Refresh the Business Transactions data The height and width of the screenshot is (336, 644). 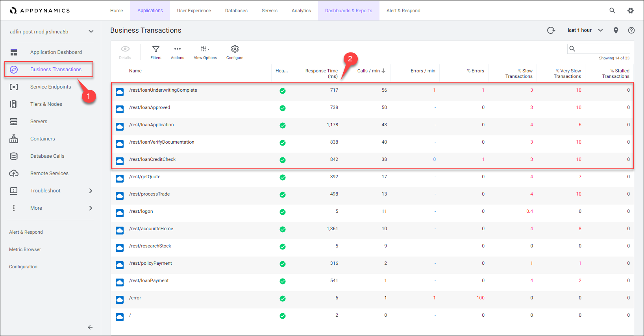551,30
